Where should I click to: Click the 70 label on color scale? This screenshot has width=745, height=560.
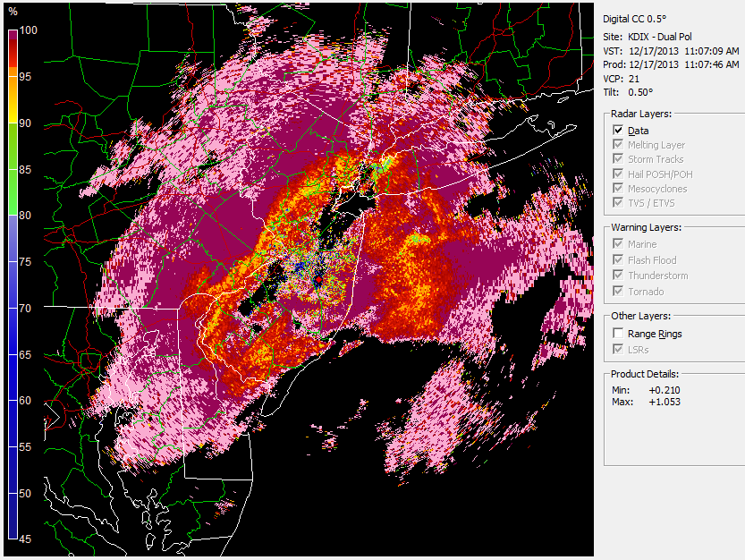(x=25, y=308)
